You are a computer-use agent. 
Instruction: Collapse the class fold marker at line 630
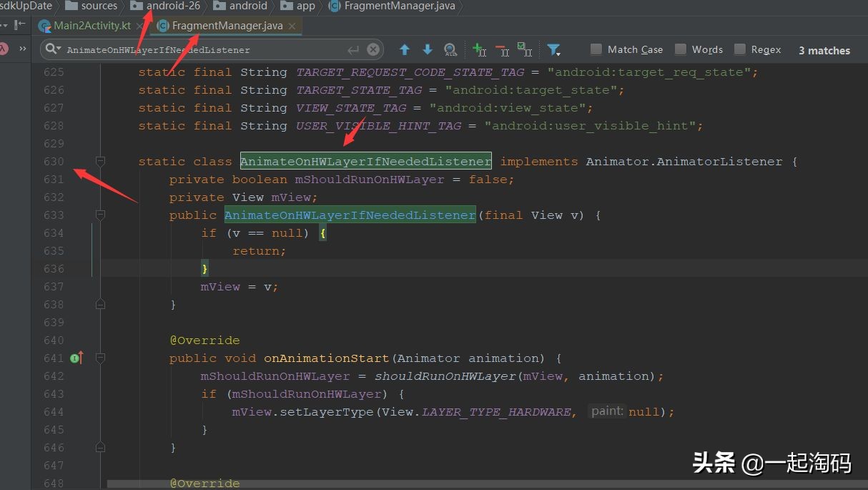tap(100, 162)
